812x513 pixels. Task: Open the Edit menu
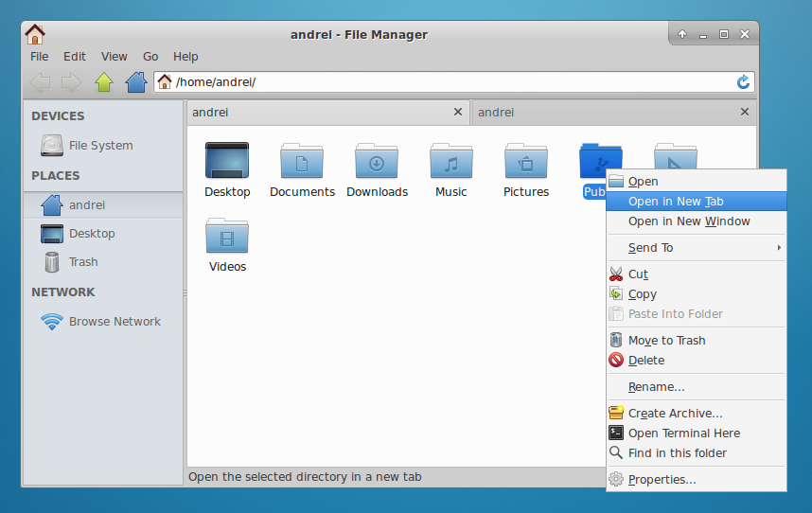point(75,57)
